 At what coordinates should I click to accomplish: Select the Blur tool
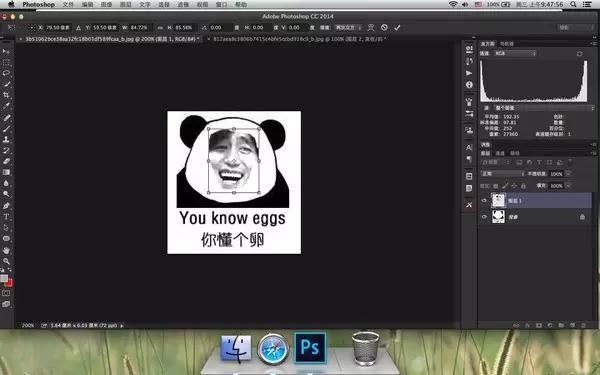click(x=6, y=183)
